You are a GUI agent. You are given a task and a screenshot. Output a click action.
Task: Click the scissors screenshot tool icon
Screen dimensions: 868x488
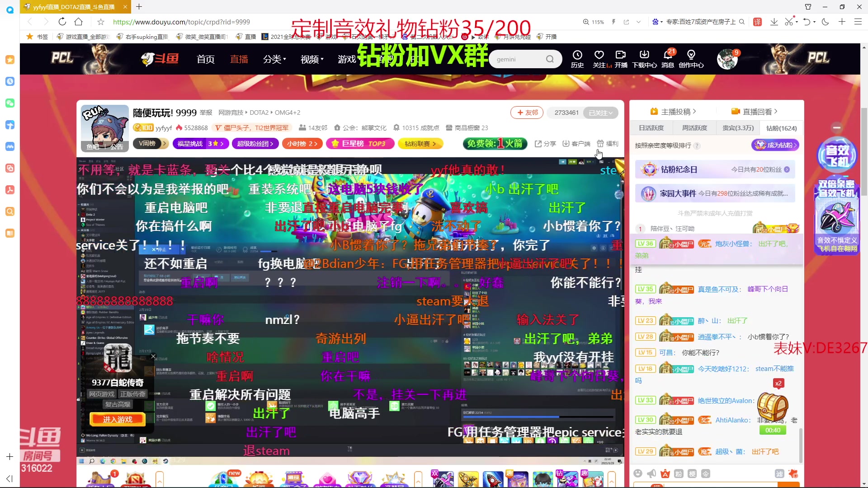[789, 22]
